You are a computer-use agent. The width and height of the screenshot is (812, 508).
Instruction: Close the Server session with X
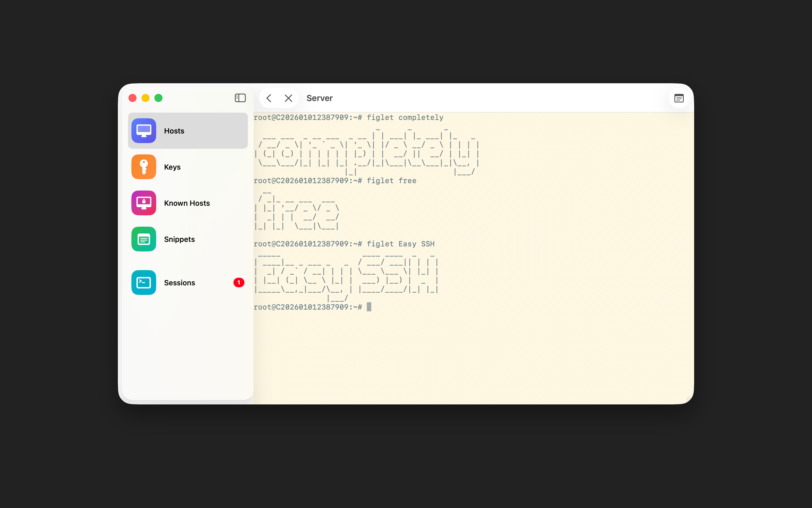(288, 98)
